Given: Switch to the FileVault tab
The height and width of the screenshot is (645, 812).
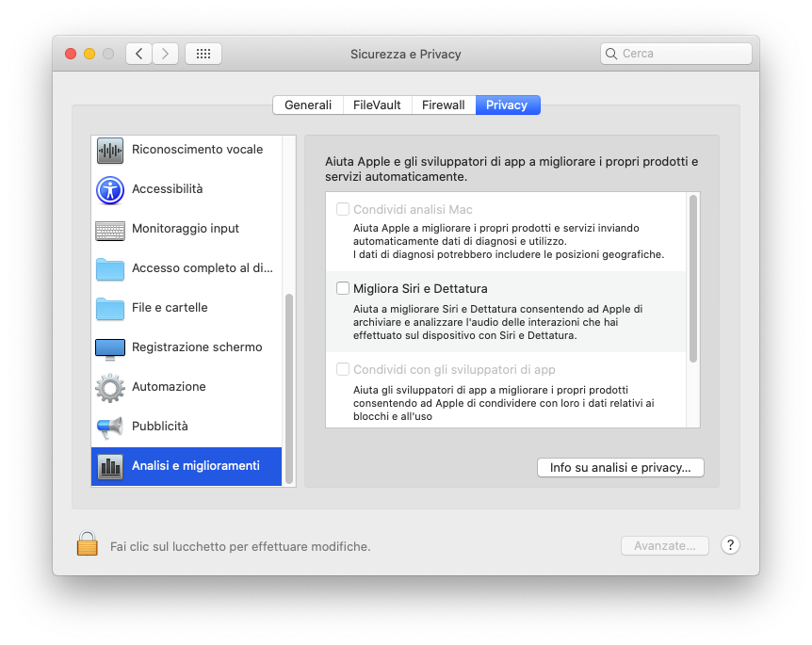Looking at the screenshot, I should tap(377, 105).
